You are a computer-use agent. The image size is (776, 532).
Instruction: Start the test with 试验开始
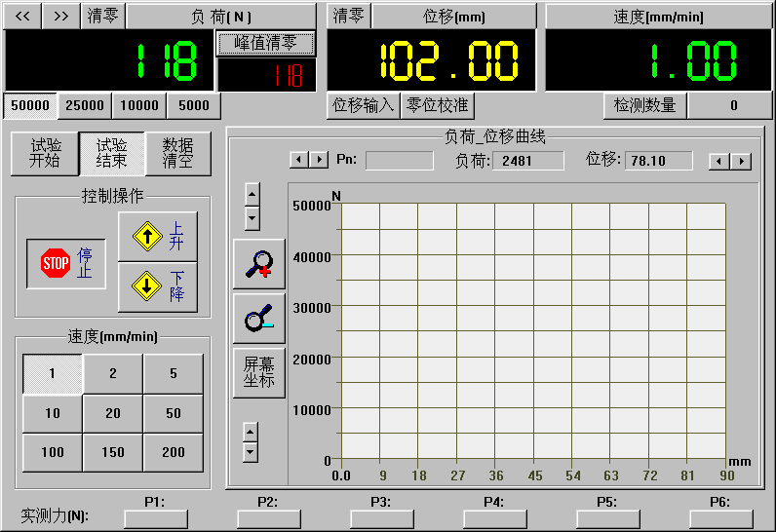45,153
